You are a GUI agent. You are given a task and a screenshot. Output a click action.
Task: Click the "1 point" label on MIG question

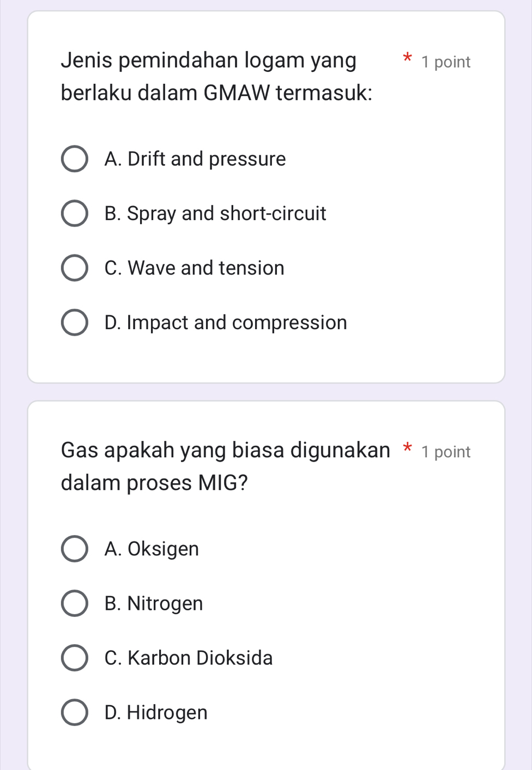(445, 452)
